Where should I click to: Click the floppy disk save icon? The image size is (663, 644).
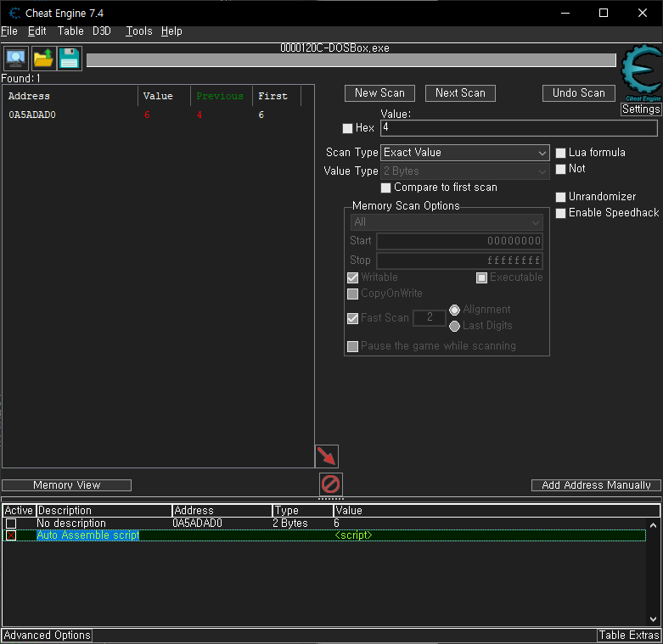point(70,59)
